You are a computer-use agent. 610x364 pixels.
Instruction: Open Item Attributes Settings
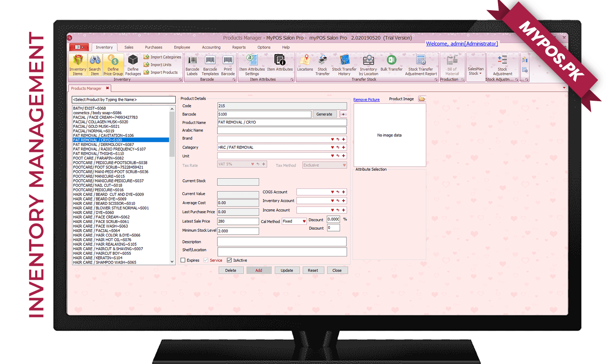(252, 65)
